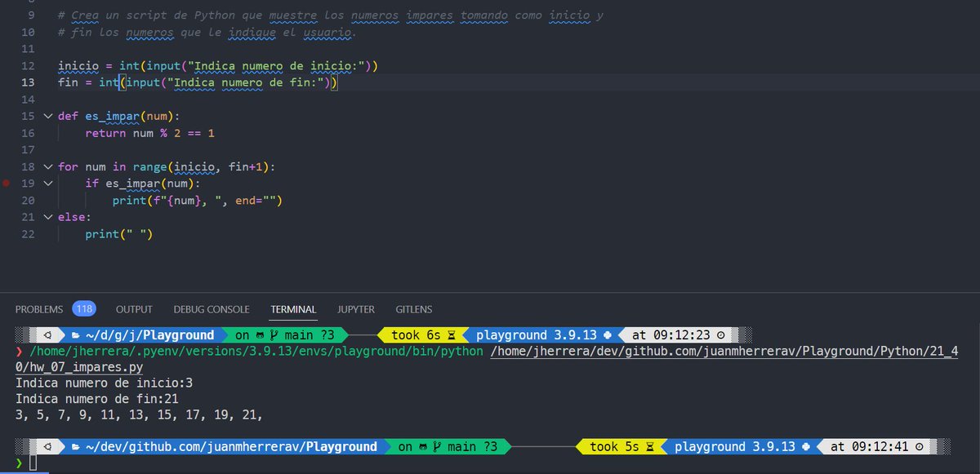The height and width of the screenshot is (474, 980).
Task: Click the 'main ?3' git segment of the first prompt
Action: pos(285,335)
